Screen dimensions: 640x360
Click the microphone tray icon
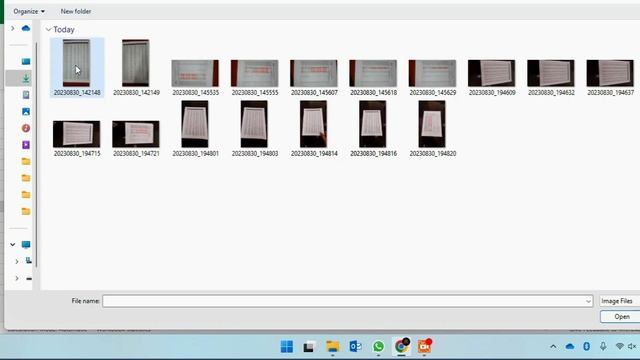(603, 347)
